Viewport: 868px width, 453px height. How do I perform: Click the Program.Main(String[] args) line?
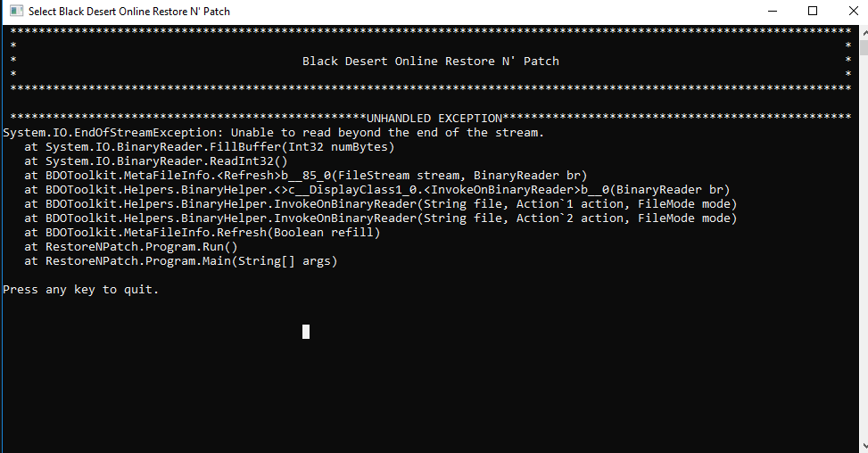click(180, 261)
